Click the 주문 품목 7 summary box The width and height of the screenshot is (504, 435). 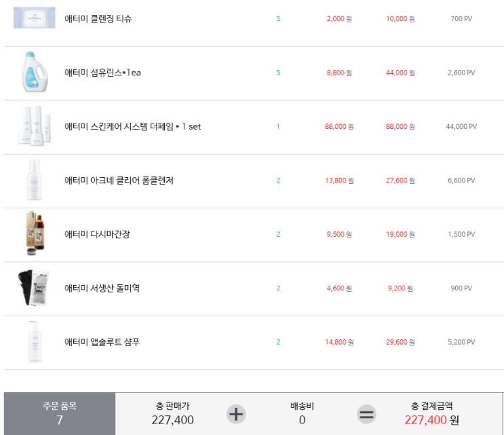[x=60, y=413]
